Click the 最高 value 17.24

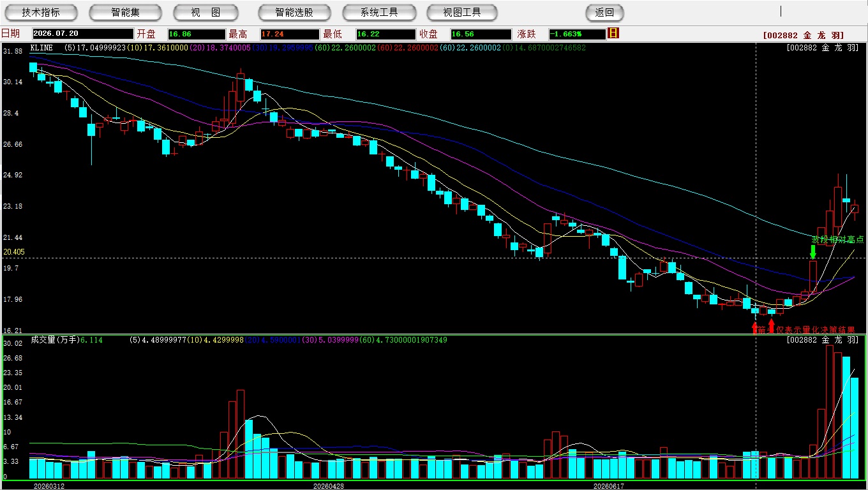[289, 34]
